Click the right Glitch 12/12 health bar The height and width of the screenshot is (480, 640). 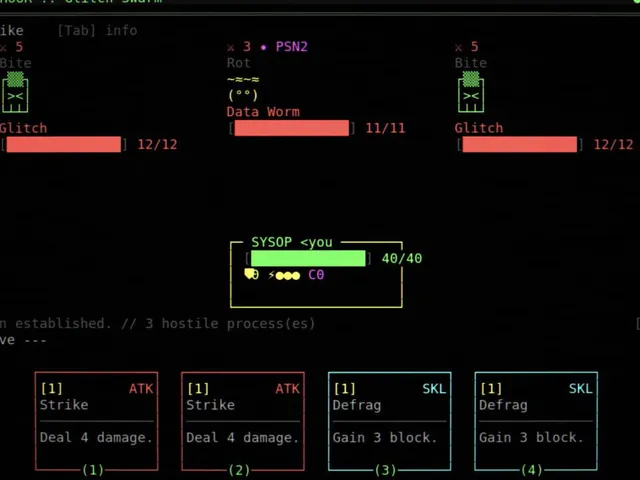[520, 144]
